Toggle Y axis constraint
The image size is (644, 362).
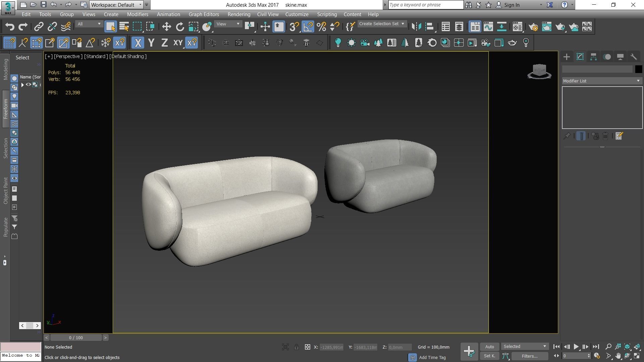[x=151, y=43]
